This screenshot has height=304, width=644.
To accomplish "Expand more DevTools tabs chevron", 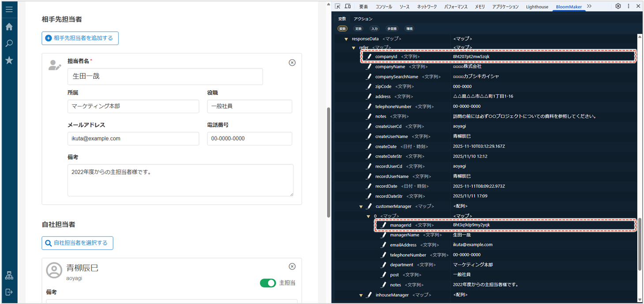I will (589, 6).
